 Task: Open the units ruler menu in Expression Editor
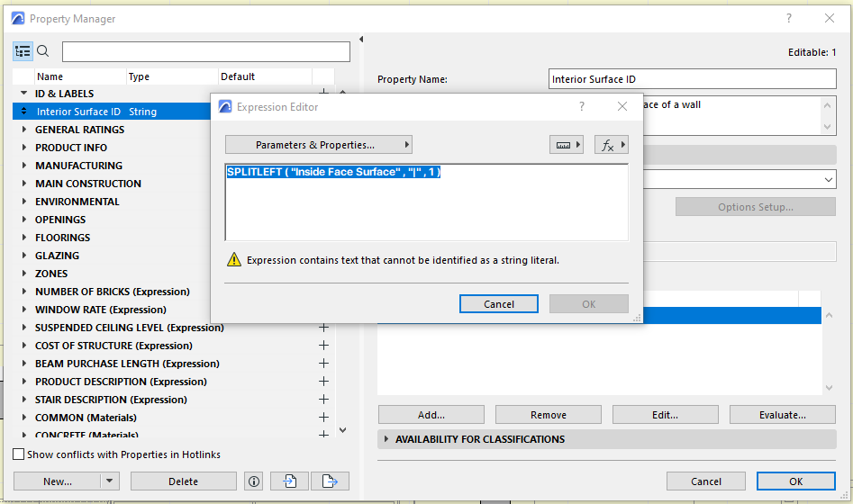(567, 145)
